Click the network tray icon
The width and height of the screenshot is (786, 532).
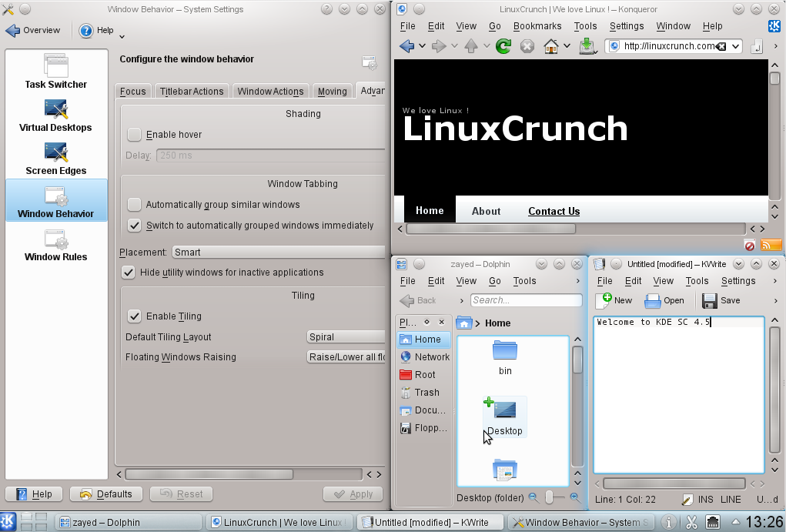(x=712, y=522)
